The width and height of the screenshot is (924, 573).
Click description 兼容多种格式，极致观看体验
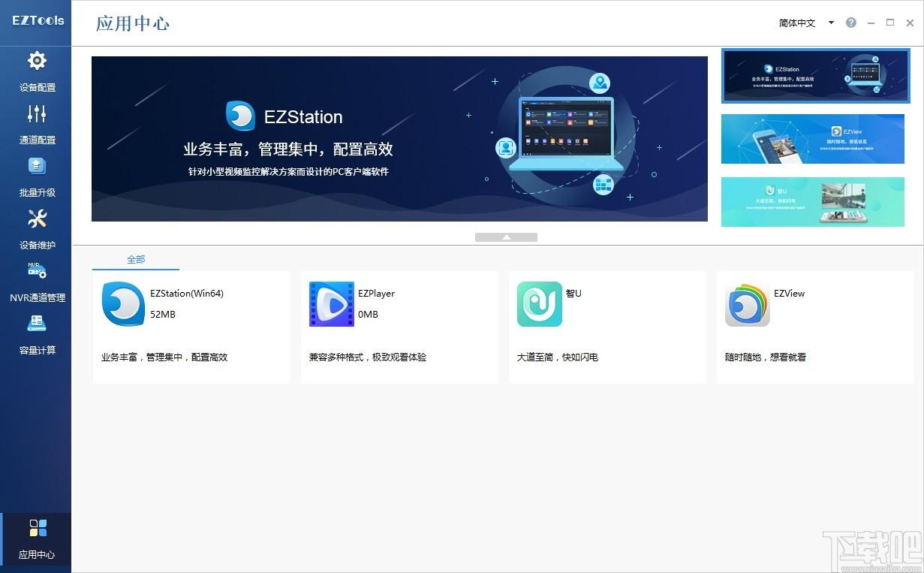coord(368,357)
